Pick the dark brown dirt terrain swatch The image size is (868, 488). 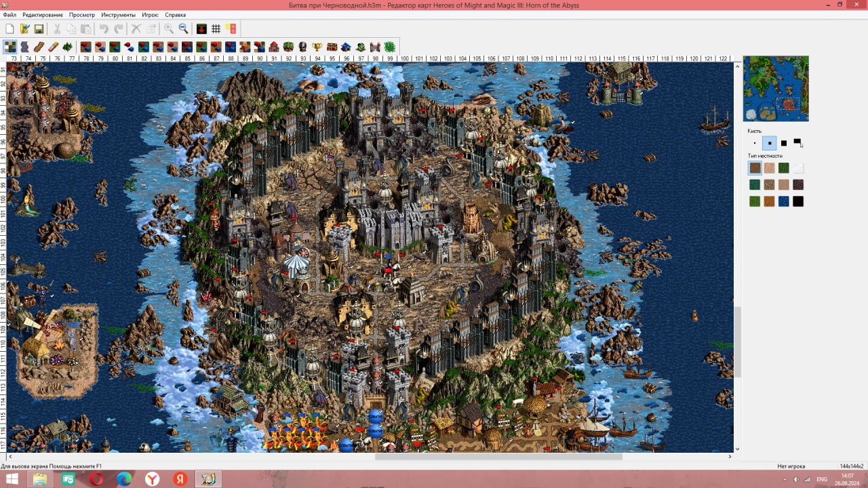tap(755, 168)
